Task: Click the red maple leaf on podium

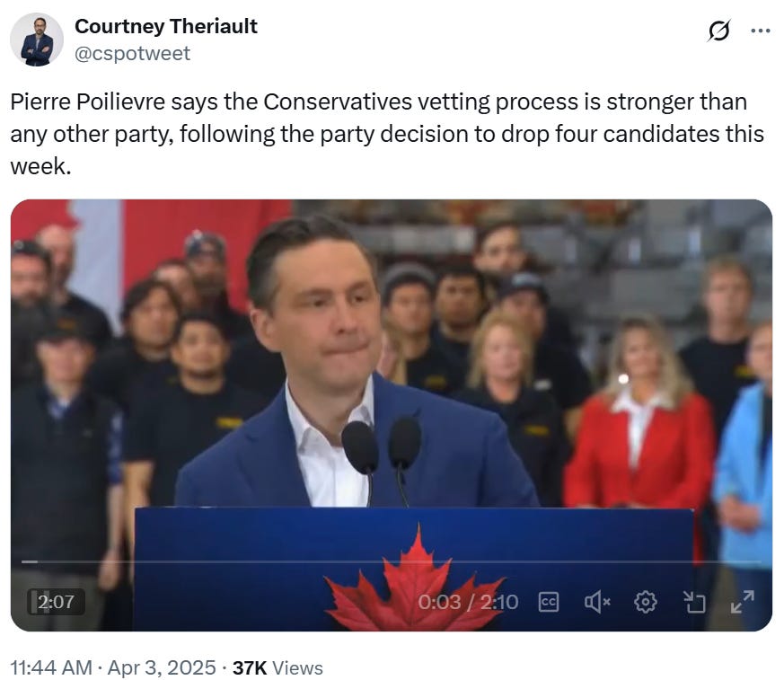Action: tap(415, 580)
